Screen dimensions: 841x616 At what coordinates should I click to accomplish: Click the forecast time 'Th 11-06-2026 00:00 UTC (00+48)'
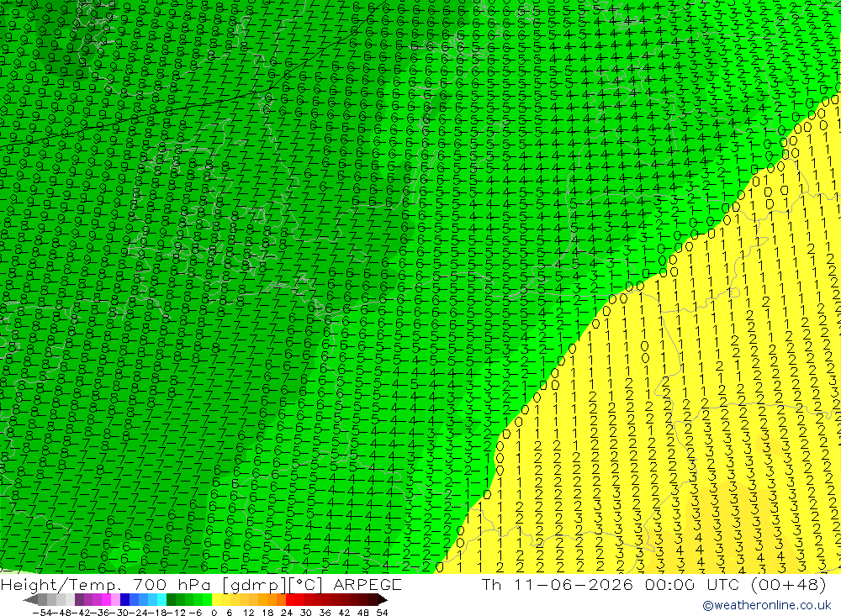(x=653, y=584)
